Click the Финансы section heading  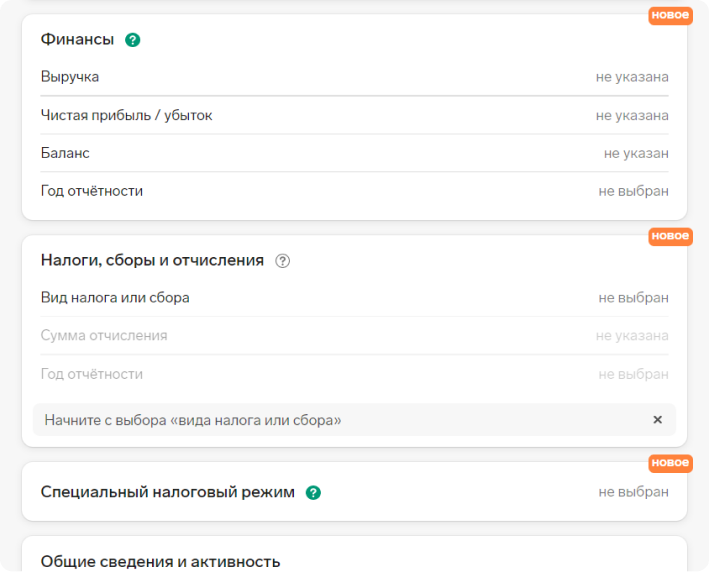pyautogui.click(x=77, y=39)
